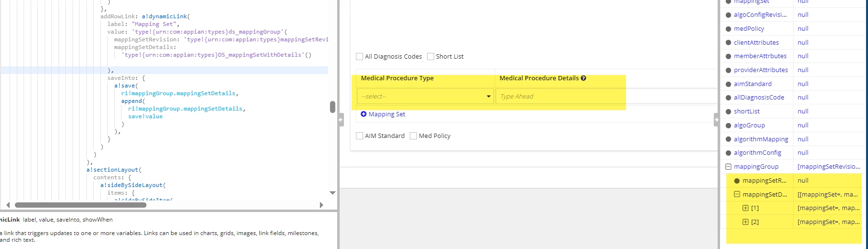The width and height of the screenshot is (868, 249).
Task: Click the editor vertical scrollbar thumb
Action: 332,107
